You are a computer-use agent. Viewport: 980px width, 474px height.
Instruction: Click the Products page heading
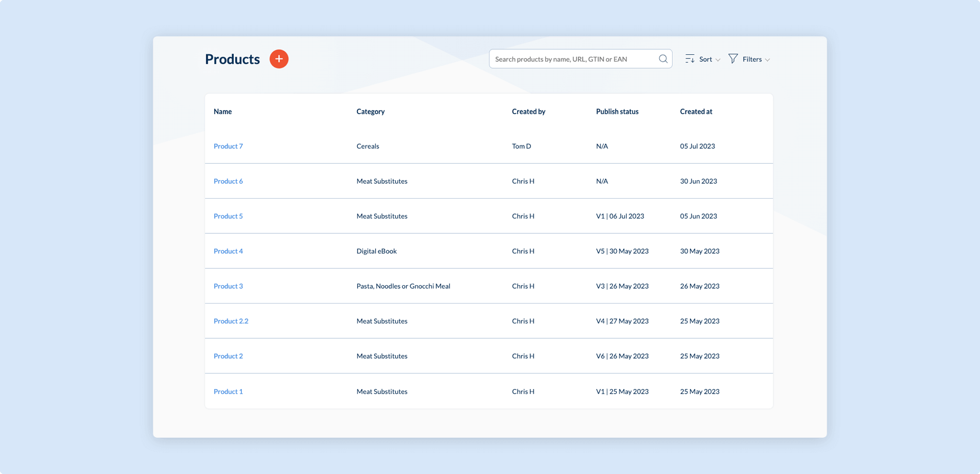[232, 59]
